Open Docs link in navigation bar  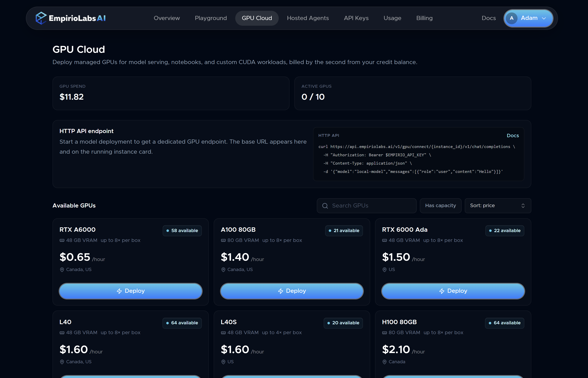coord(489,18)
